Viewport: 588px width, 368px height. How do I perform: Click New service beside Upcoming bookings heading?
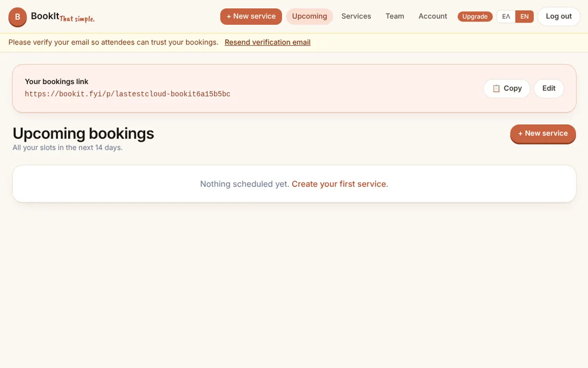(x=543, y=133)
